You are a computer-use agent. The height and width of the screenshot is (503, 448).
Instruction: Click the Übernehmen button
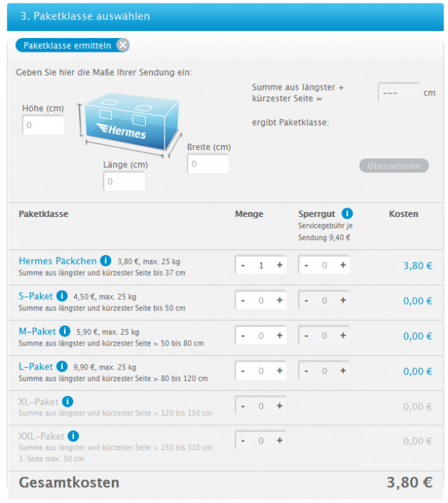click(394, 166)
